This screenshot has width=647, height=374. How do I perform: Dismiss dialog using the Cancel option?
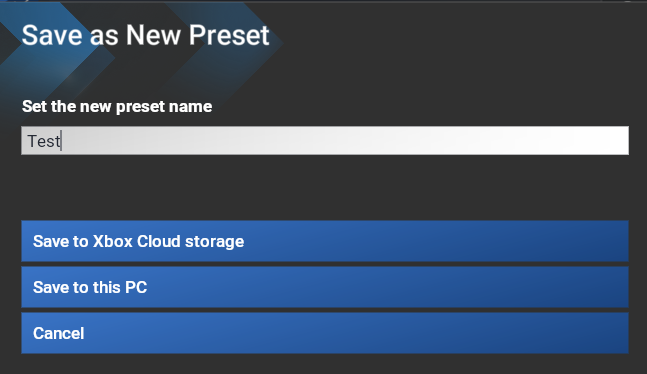pyautogui.click(x=325, y=333)
